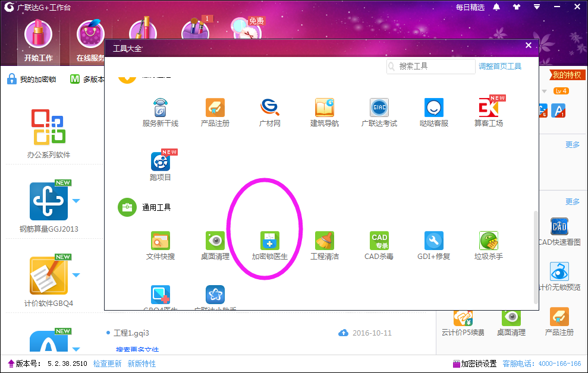Open title bar dropdown menu arrow
588x373 pixels.
[x=537, y=7]
